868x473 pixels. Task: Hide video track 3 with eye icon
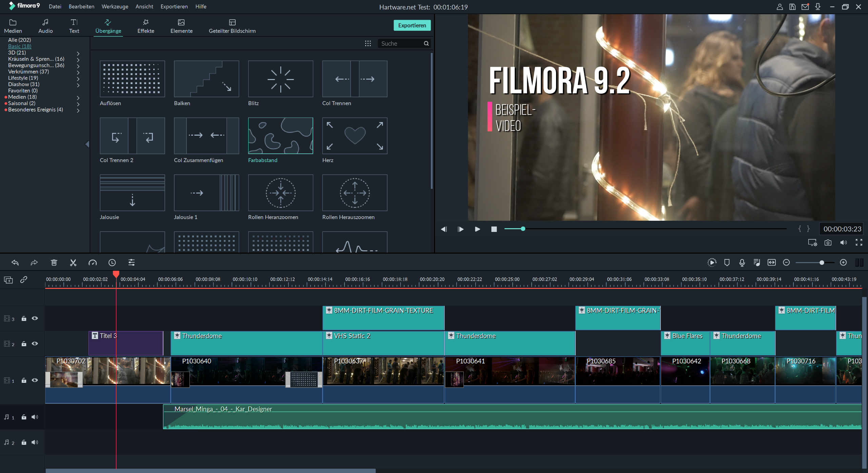tap(35, 318)
